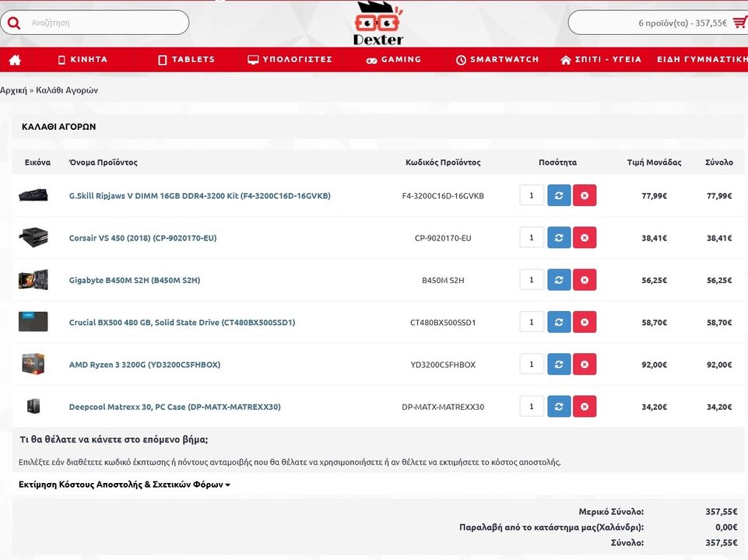
Task: Open the TABLETS menu
Action: coord(186,60)
